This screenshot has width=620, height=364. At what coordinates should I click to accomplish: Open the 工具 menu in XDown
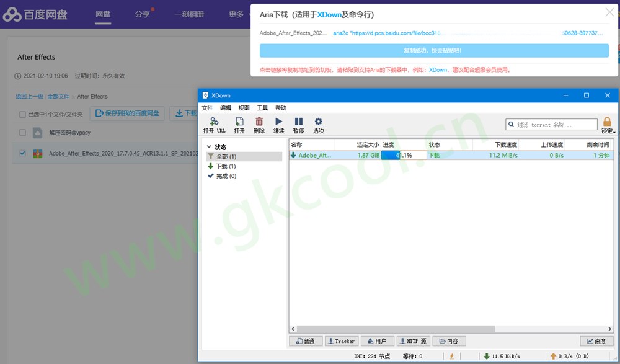coord(262,108)
